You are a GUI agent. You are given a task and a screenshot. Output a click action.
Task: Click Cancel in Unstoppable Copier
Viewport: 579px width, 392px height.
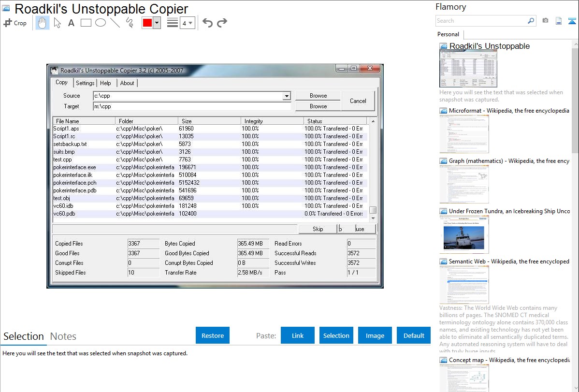358,101
